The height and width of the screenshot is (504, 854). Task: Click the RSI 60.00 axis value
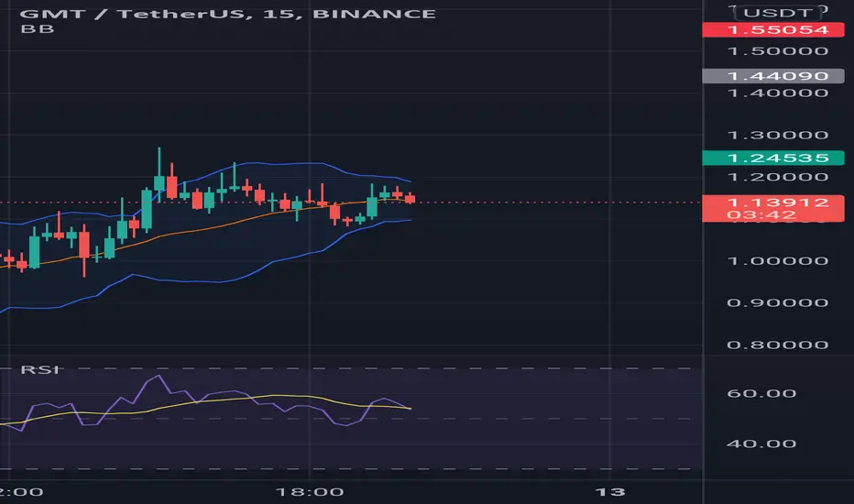[761, 393]
